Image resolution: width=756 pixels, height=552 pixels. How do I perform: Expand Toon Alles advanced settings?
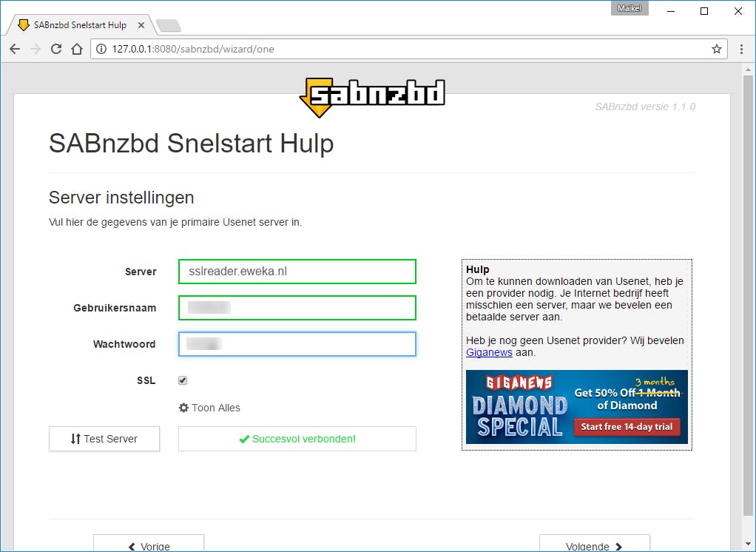[209, 408]
